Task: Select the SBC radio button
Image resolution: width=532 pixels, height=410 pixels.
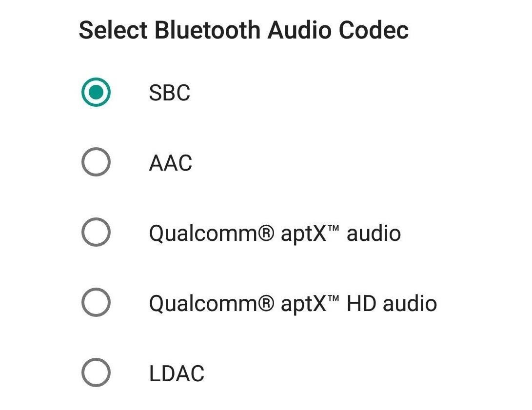Action: click(x=96, y=92)
